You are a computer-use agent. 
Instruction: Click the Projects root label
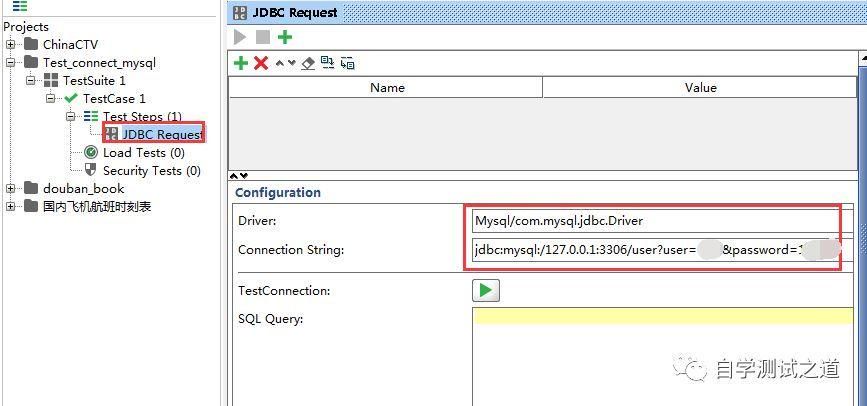26,27
